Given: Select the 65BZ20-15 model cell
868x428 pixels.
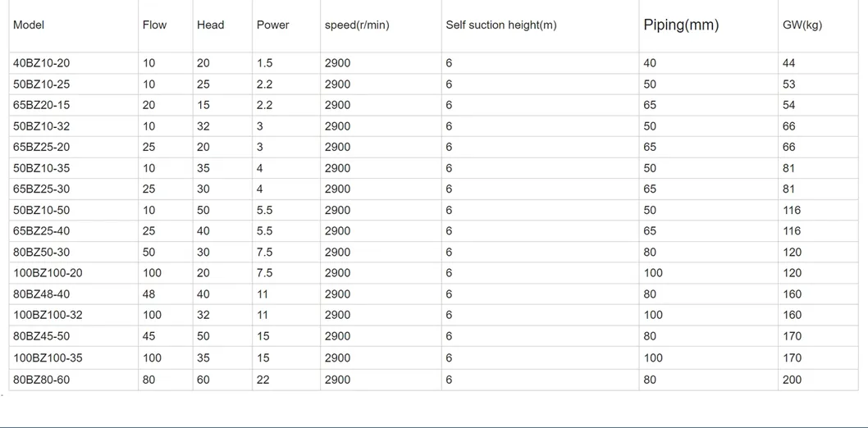Looking at the screenshot, I should coord(42,105).
